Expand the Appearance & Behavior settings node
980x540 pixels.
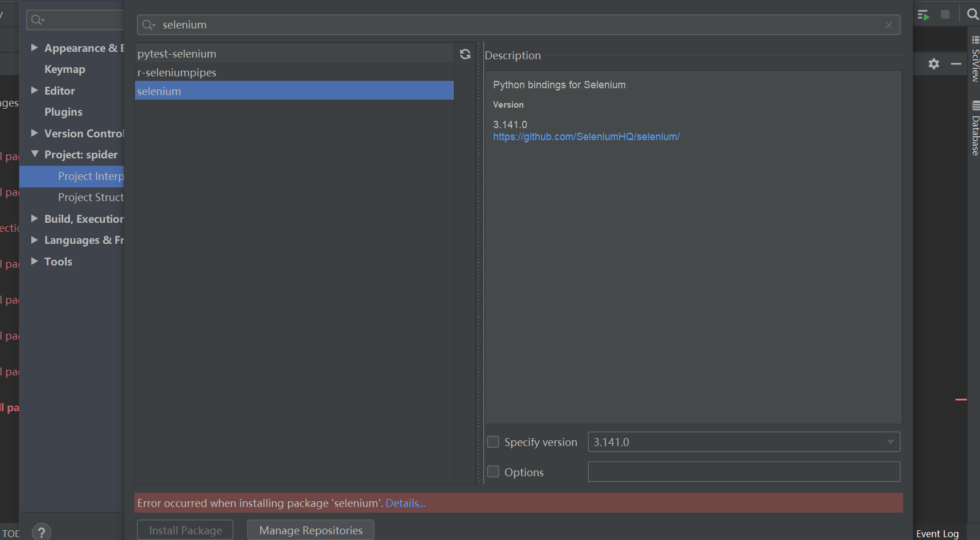[x=34, y=48]
